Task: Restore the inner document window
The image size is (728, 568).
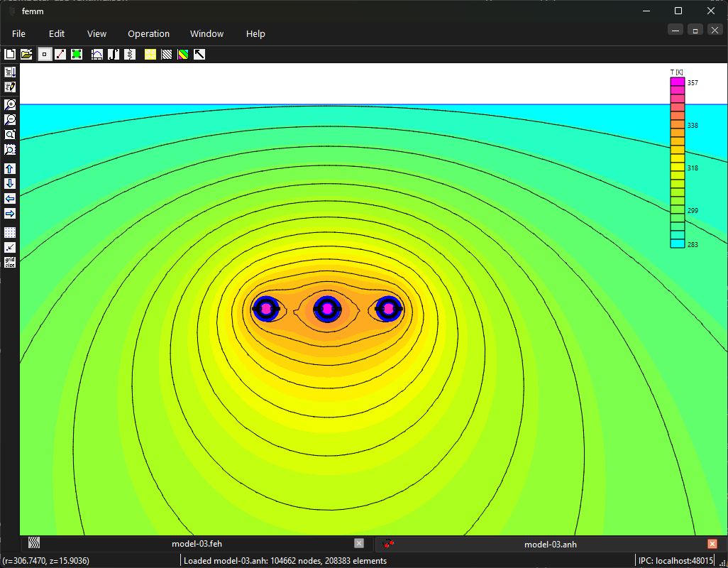Action: [695, 31]
